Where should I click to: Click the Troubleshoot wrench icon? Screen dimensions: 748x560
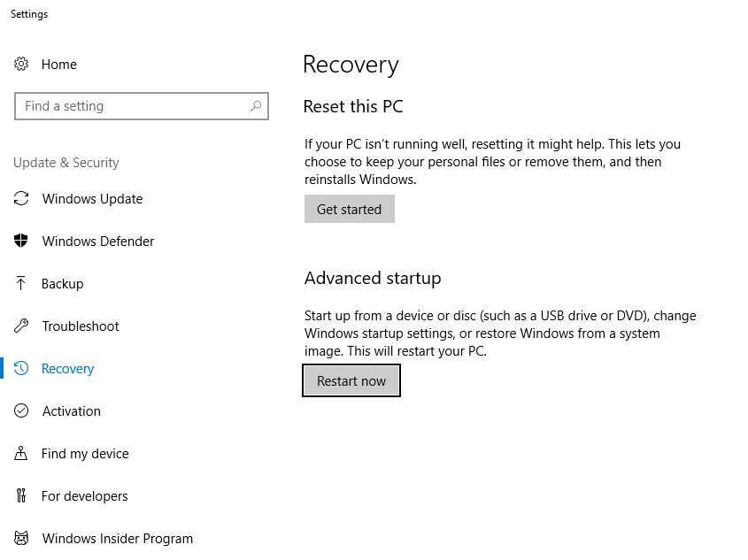(21, 326)
